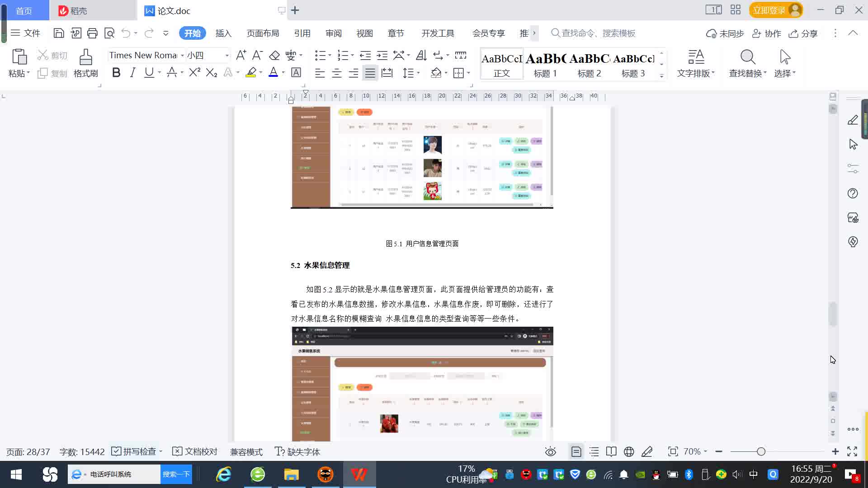
Task: Click the clear formatting eraser icon
Action: tap(274, 56)
